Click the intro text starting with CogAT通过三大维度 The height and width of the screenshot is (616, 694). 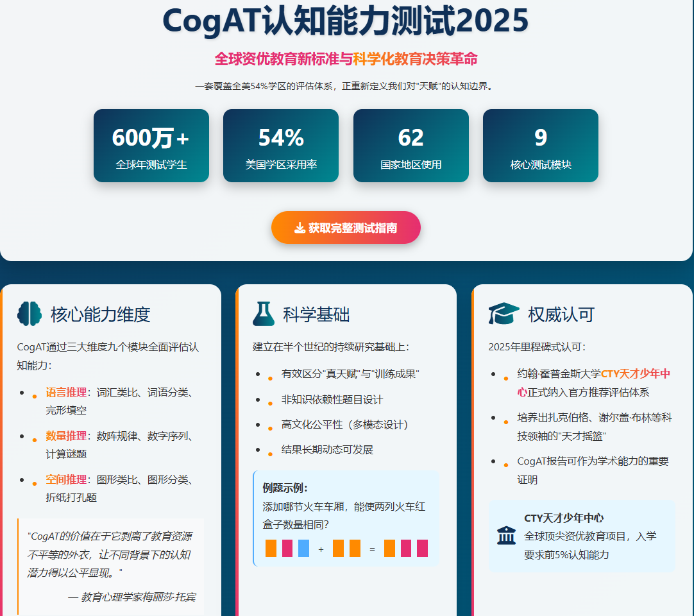point(108,356)
